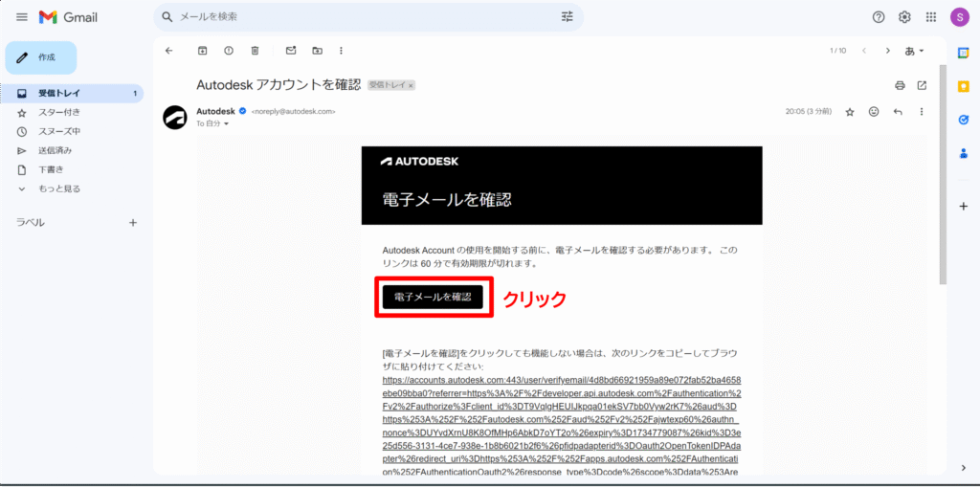Open Gmail settings gear icon

[x=904, y=17]
